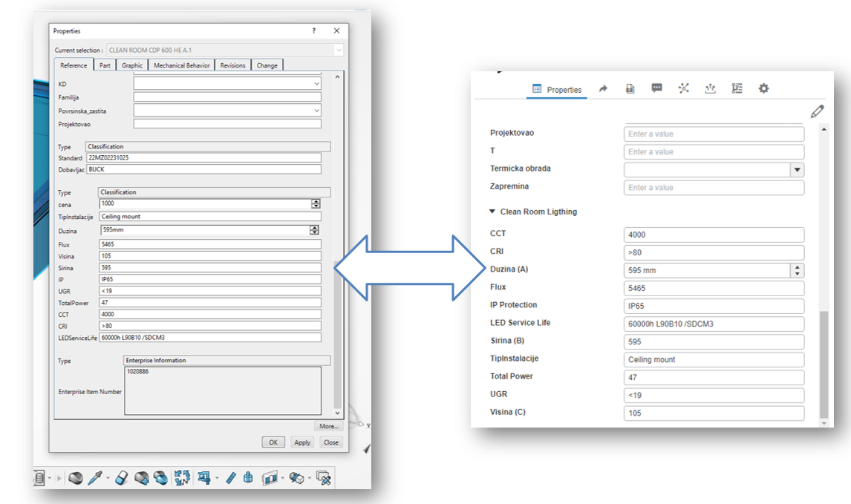Click the settings gear icon
The height and width of the screenshot is (504, 851).
[x=763, y=88]
